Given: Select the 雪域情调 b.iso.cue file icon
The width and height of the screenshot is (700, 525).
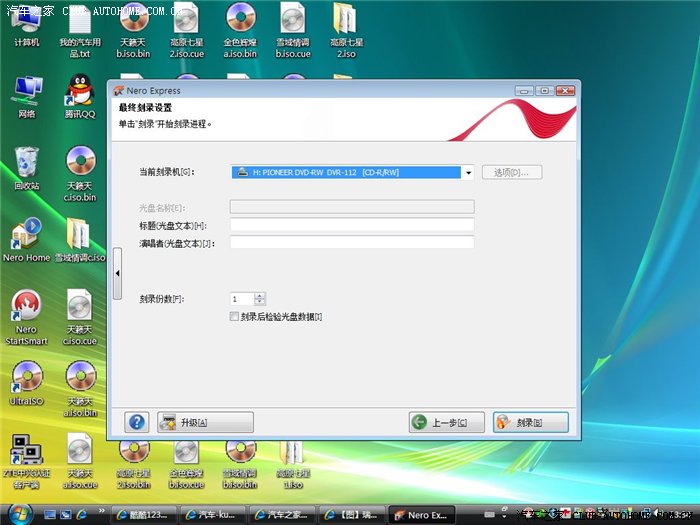Looking at the screenshot, I should pyautogui.click(x=293, y=30).
